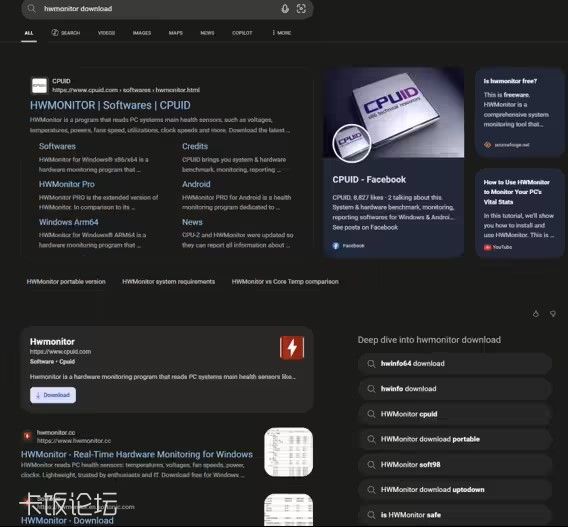Click HWMonitor vs Core Temp comparison suggestion
Viewport: 568px width, 527px height.
[285, 281]
